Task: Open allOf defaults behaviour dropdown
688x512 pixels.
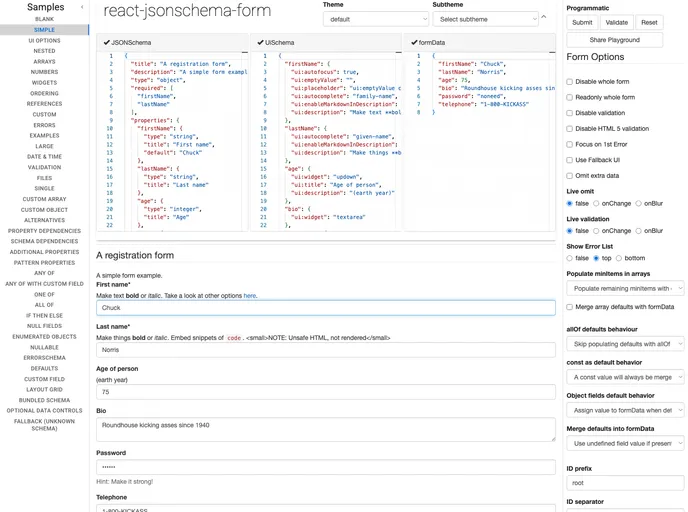Action: click(625, 344)
